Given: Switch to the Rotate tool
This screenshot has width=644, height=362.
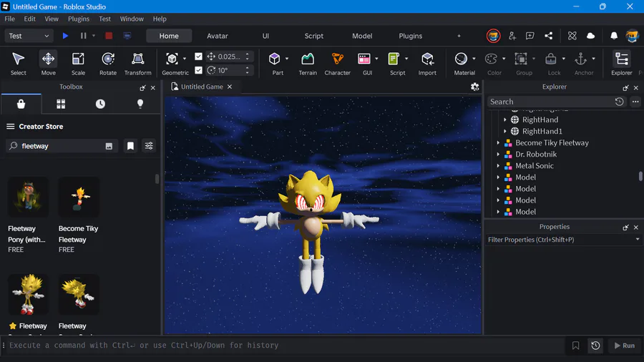Looking at the screenshot, I should (x=108, y=63).
